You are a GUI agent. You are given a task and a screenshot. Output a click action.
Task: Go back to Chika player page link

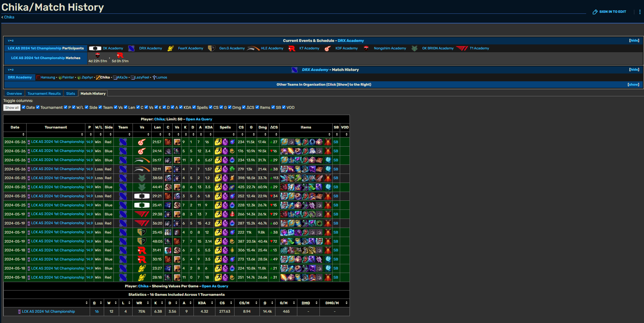click(9, 17)
